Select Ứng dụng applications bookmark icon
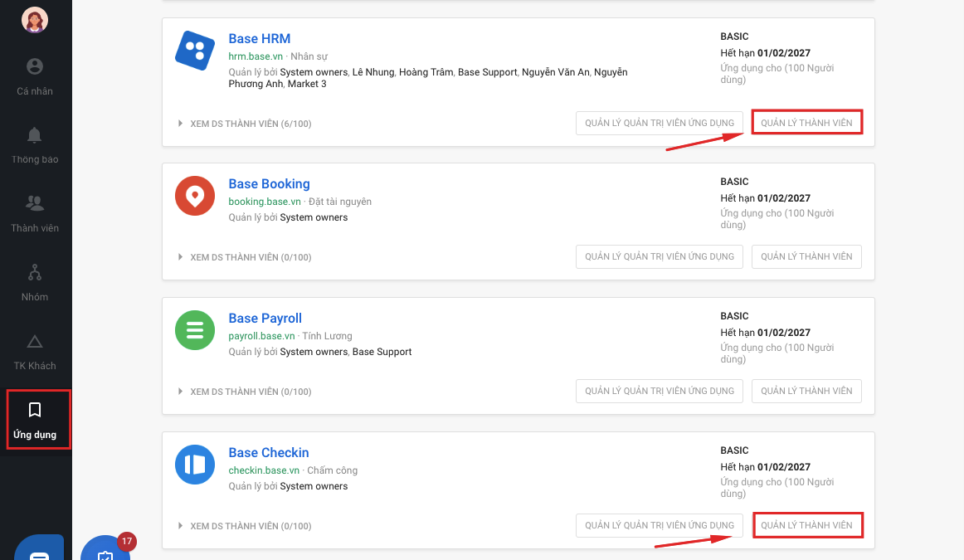Screen dimensions: 964x560 (x=35, y=410)
